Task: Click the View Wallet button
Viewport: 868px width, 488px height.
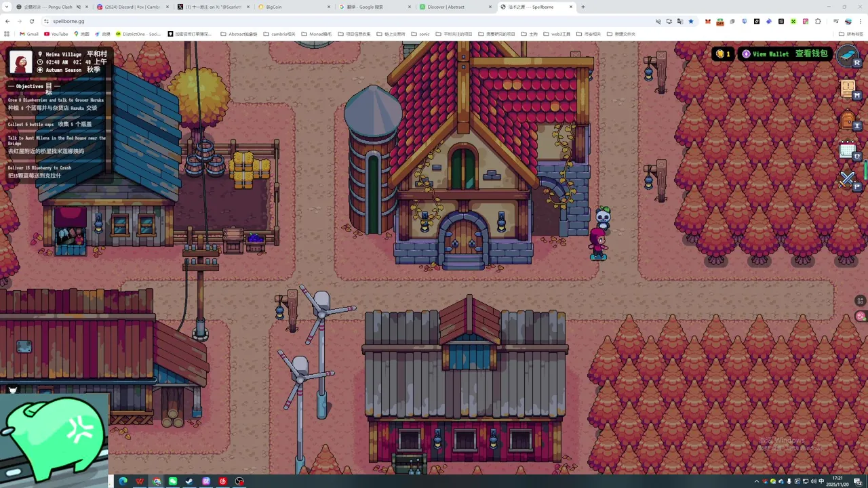Action: [x=786, y=54]
